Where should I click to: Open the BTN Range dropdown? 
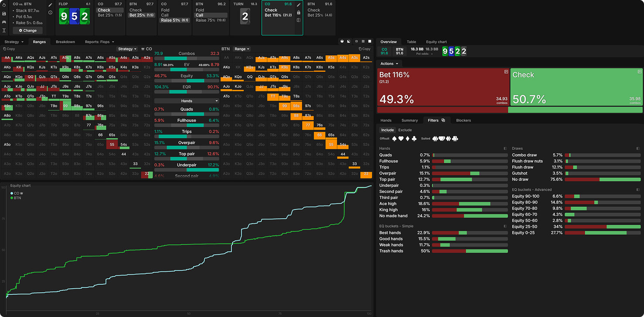pos(242,49)
